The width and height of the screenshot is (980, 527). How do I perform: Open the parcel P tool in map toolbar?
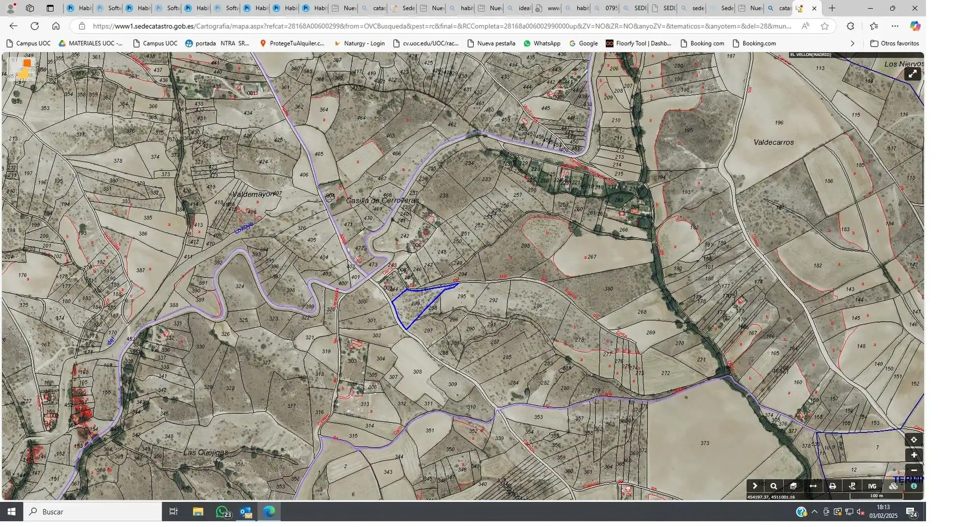click(852, 486)
